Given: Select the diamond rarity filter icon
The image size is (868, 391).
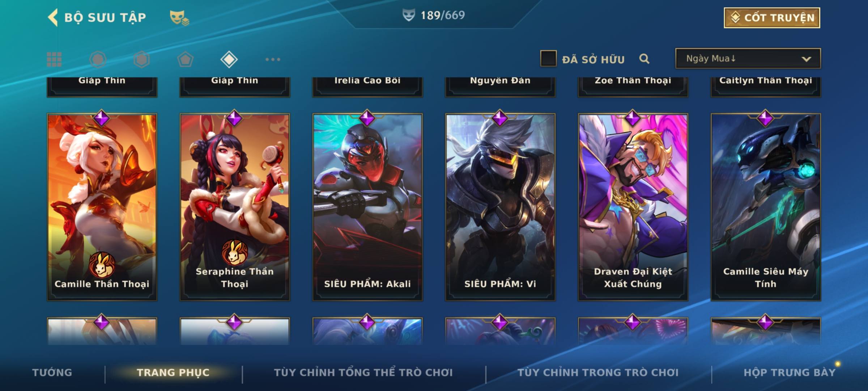Looking at the screenshot, I should (x=229, y=59).
